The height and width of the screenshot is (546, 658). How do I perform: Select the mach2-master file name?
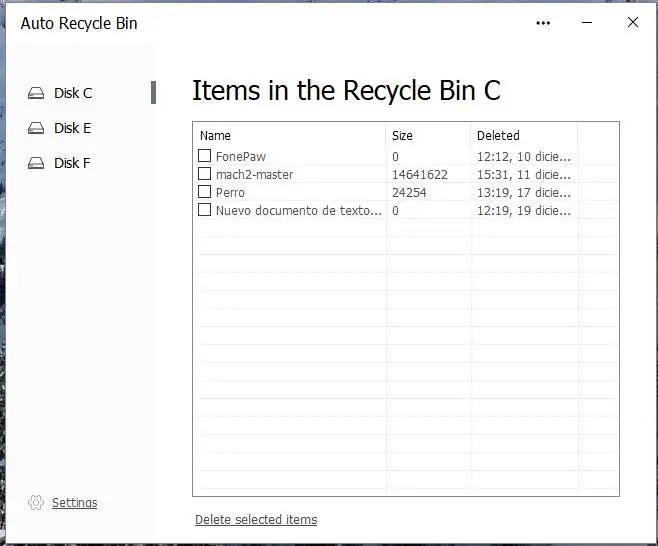point(254,174)
